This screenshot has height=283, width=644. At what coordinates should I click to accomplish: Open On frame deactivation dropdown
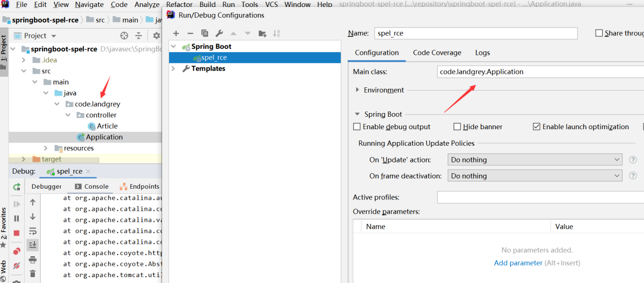535,176
